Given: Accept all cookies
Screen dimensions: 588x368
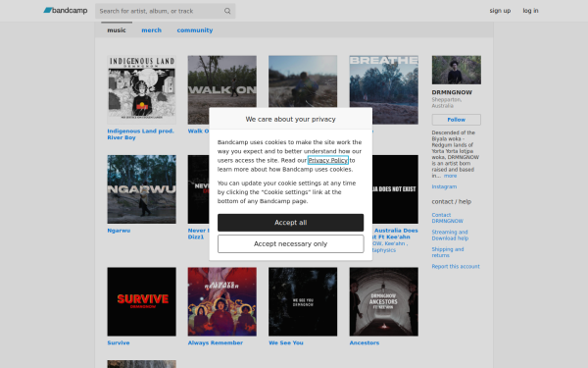Looking at the screenshot, I should point(290,223).
